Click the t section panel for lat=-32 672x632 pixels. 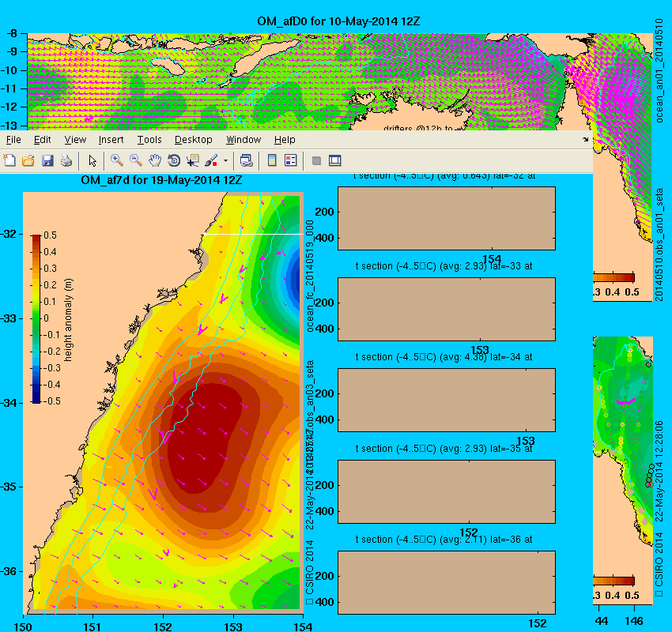click(447, 218)
